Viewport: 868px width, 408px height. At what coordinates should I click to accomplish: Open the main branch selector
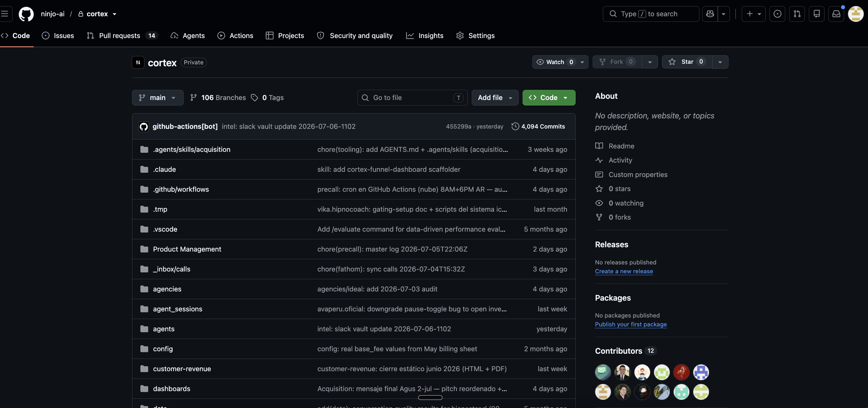pos(158,98)
